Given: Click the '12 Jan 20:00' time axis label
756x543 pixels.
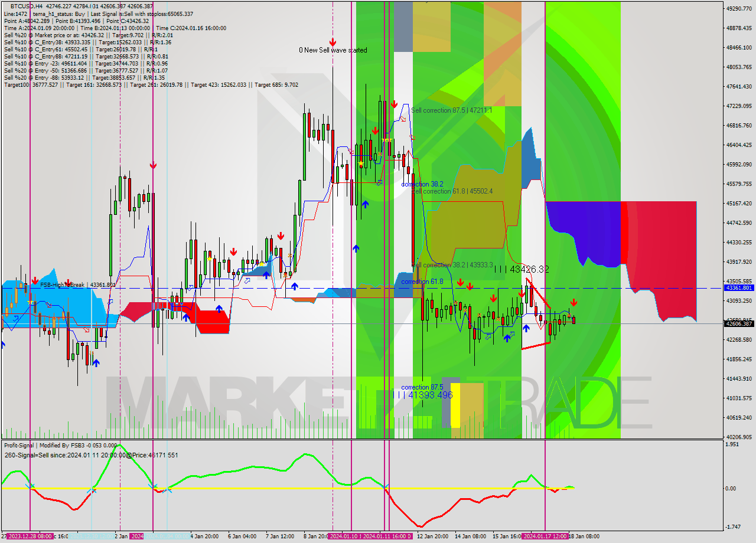Looking at the screenshot, I should 432,537.
